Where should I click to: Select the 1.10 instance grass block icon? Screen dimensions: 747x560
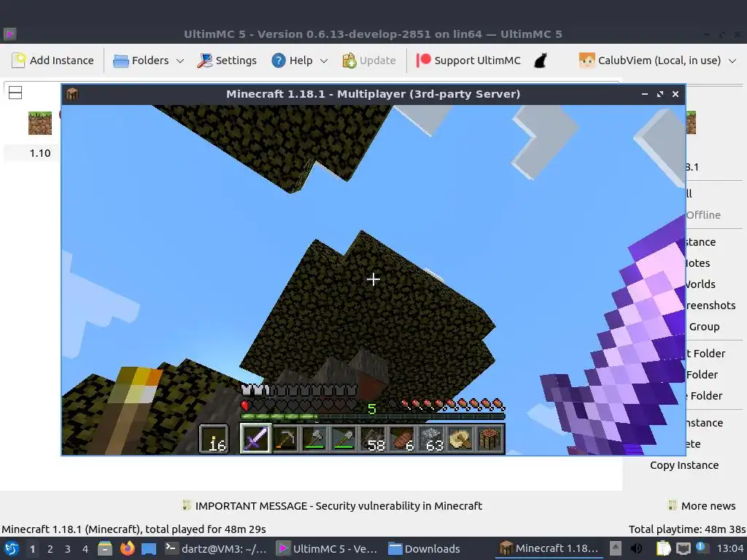click(40, 122)
